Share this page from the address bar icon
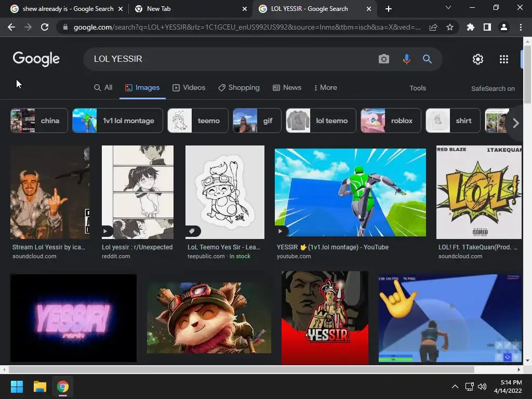The height and width of the screenshot is (399, 532). click(433, 27)
